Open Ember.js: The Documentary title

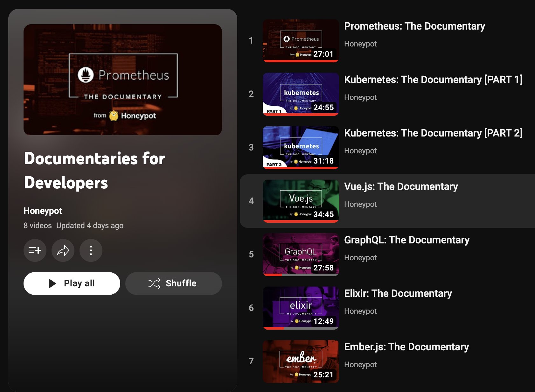point(406,347)
